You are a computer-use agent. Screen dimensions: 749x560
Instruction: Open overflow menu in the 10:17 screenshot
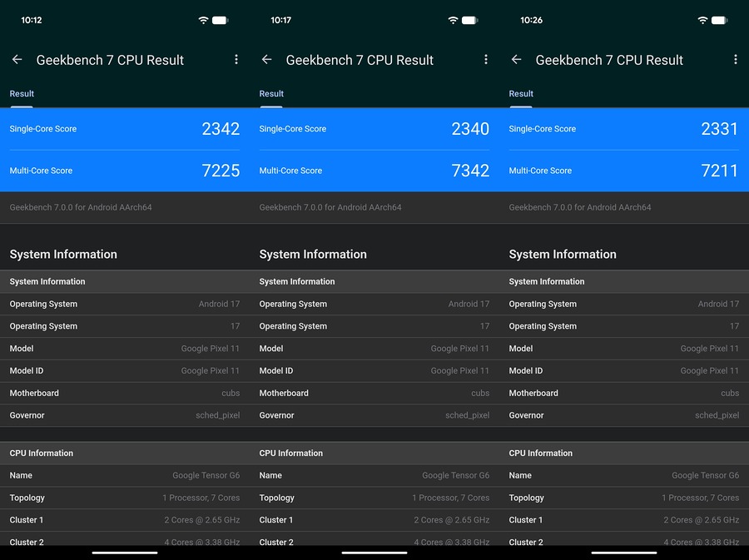(x=486, y=60)
